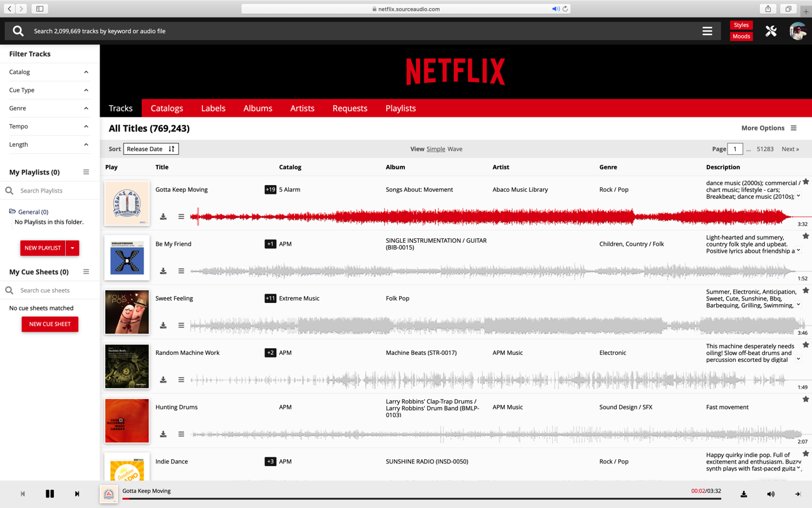Expand the Cue Type filter

(49, 90)
